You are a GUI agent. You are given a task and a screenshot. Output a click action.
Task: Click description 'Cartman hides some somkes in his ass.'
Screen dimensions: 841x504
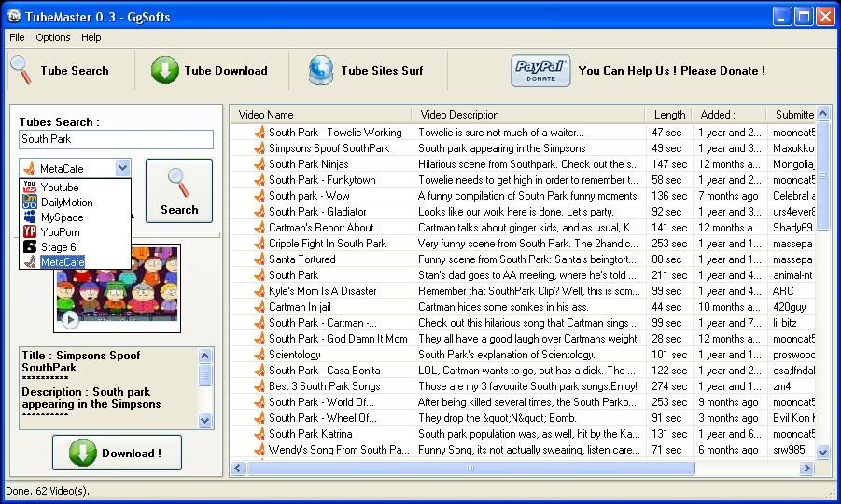click(503, 307)
